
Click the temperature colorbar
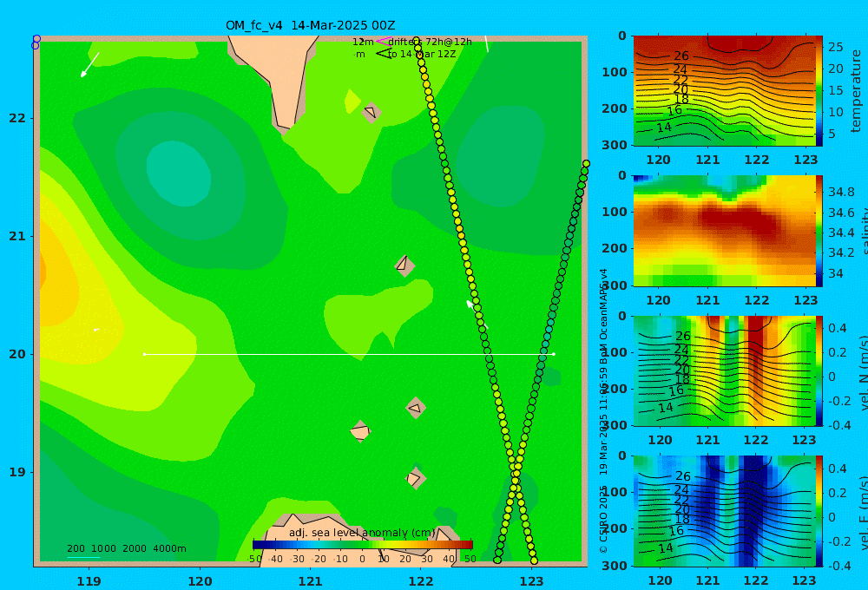pos(819,91)
